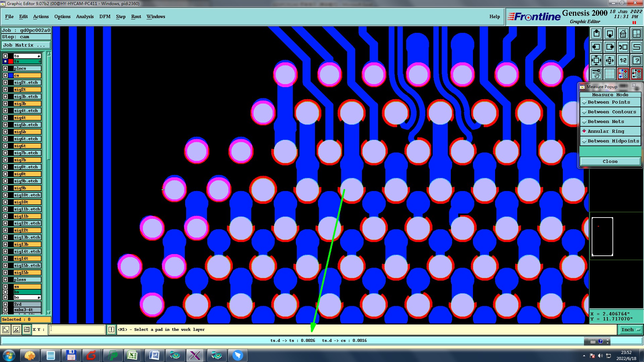The image size is (644, 362).
Task: Select the sig9b.etch layer name
Action: (27, 181)
